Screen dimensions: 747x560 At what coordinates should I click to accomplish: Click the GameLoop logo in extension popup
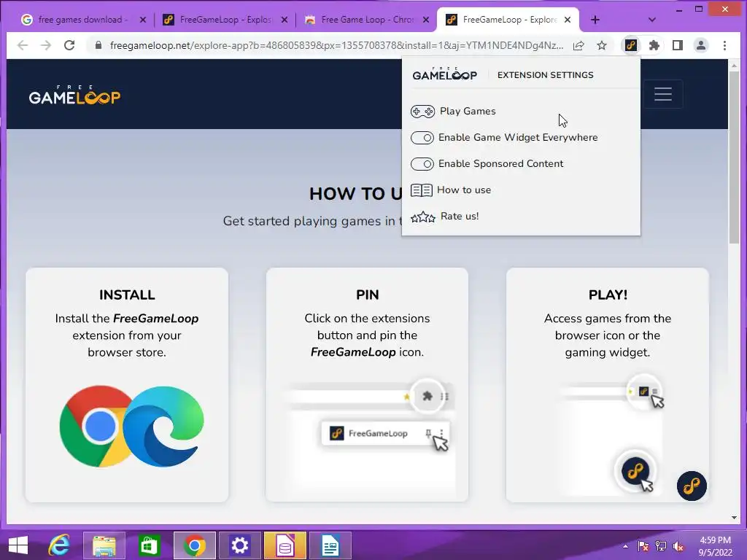click(444, 74)
